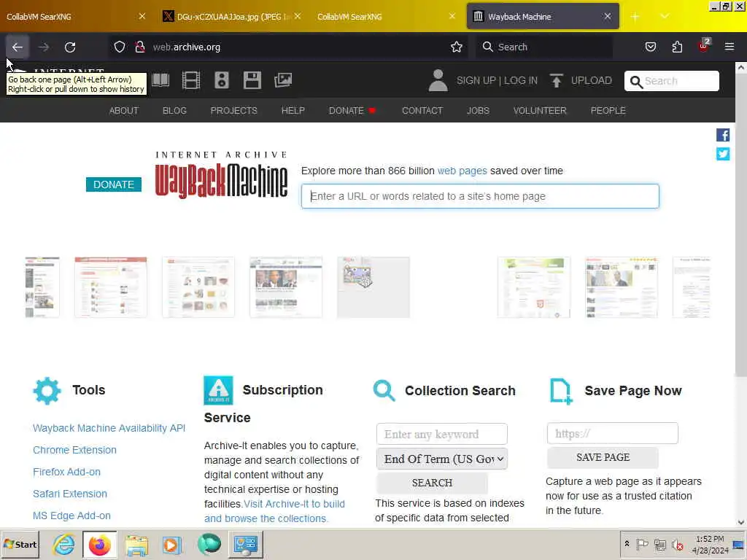Open the Software floppy disk icon
The image size is (747, 560).
252,80
